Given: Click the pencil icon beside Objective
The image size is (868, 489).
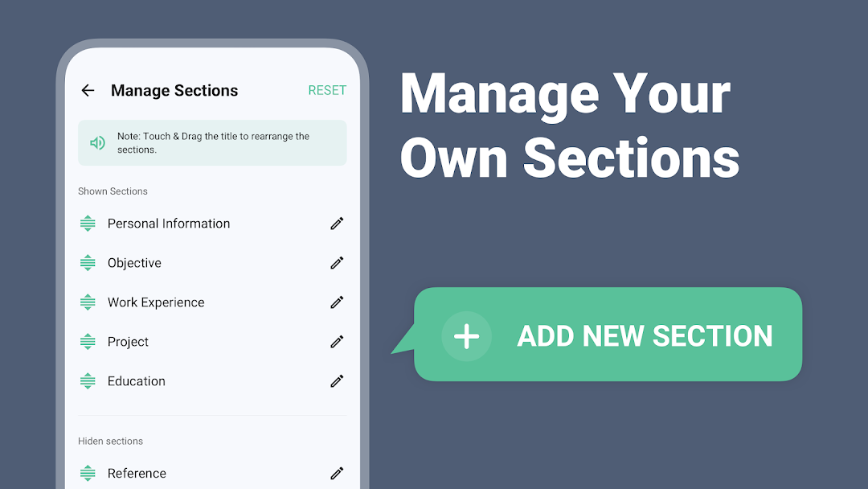Looking at the screenshot, I should pyautogui.click(x=337, y=262).
